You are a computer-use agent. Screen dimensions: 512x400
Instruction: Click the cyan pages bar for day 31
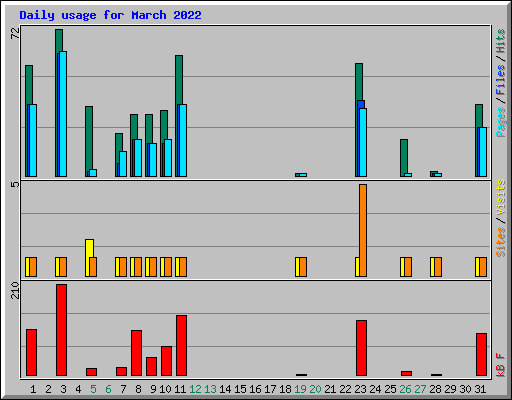[483, 152]
